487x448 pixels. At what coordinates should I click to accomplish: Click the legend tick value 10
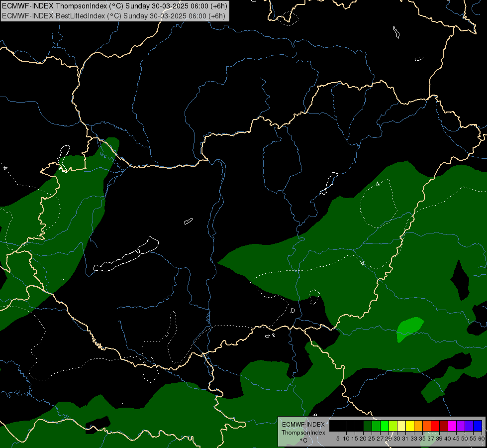346,439
